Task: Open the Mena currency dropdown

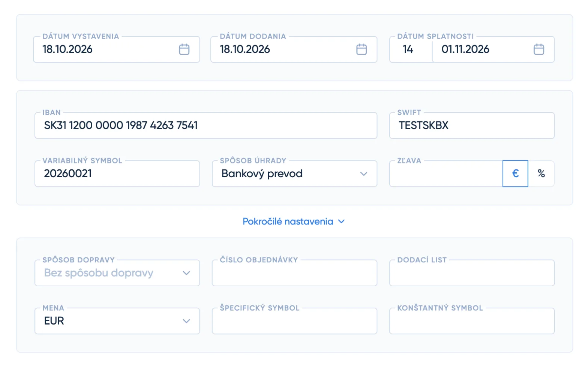Action: coord(117,321)
